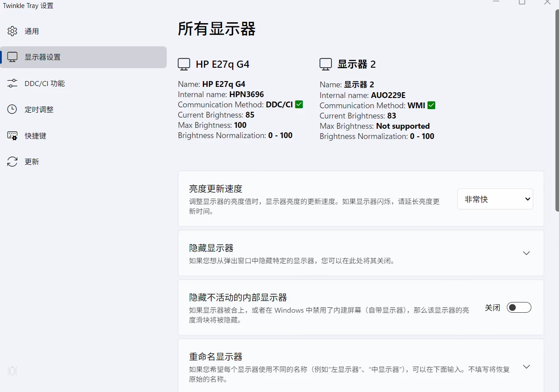Open the 通用 settings page

83,31
